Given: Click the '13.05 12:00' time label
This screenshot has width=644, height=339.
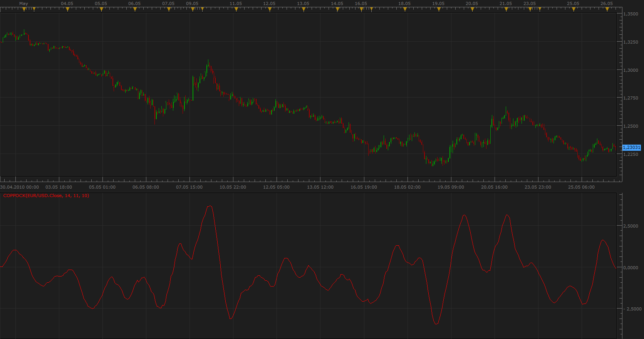Looking at the screenshot, I should (x=320, y=187).
